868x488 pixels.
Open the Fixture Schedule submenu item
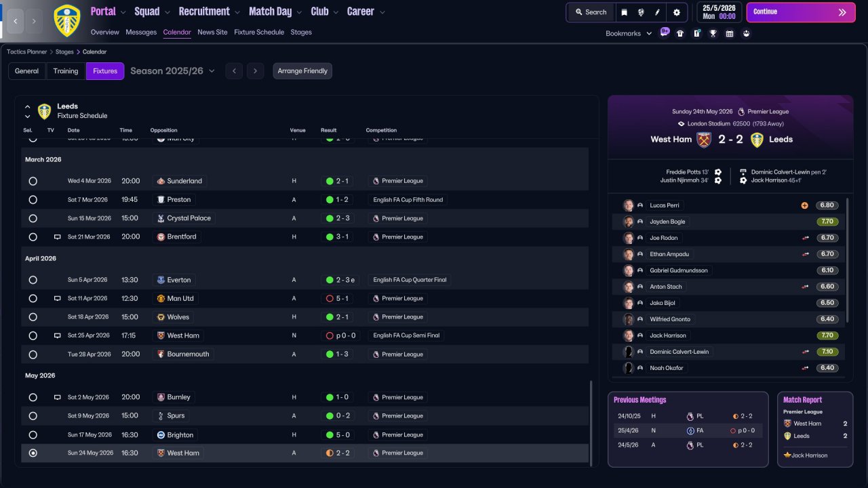pyautogui.click(x=259, y=32)
